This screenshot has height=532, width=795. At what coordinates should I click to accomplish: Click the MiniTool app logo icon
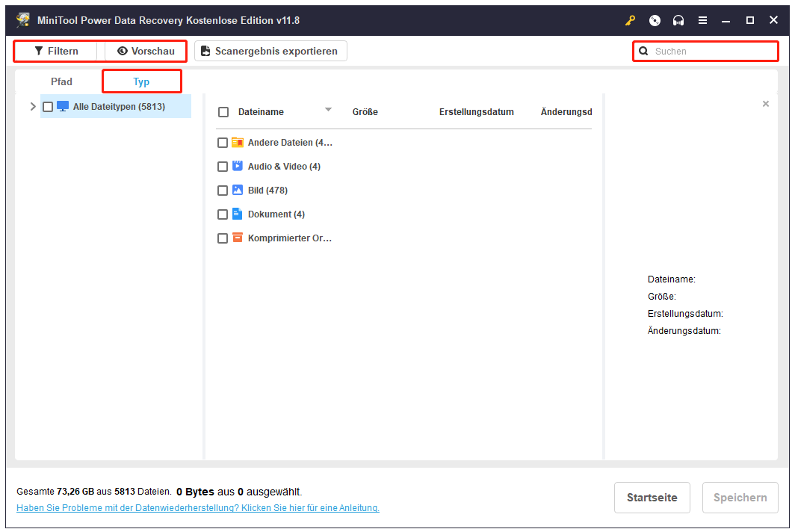23,19
